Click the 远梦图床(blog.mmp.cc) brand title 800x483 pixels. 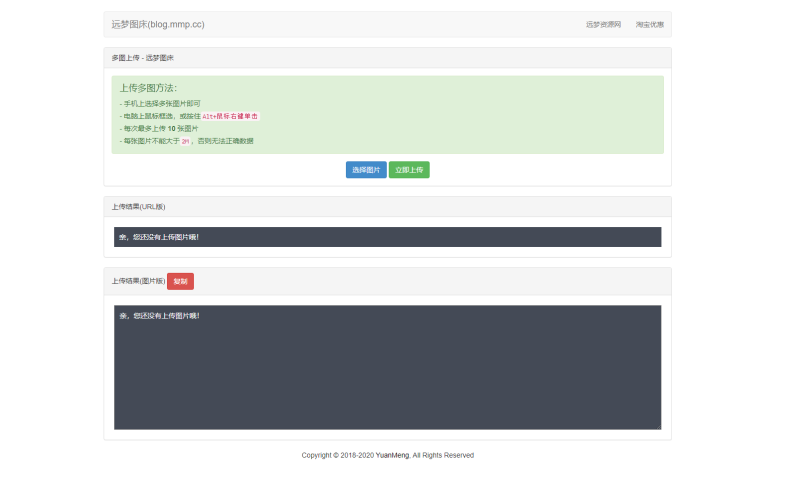click(x=158, y=24)
